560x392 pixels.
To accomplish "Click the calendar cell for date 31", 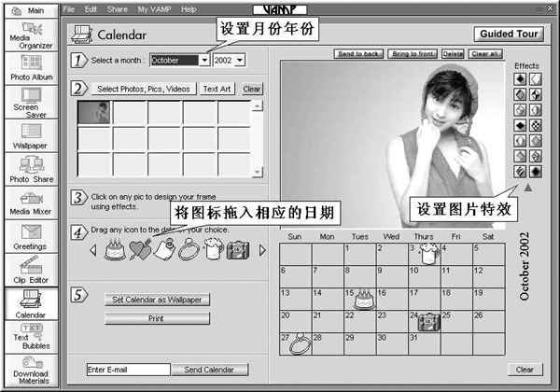I will point(425,344).
